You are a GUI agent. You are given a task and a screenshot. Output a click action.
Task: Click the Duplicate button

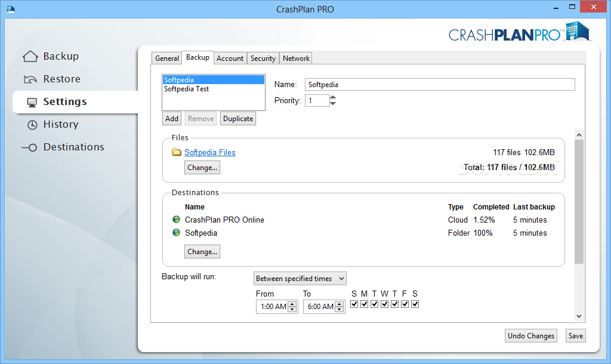pos(238,119)
